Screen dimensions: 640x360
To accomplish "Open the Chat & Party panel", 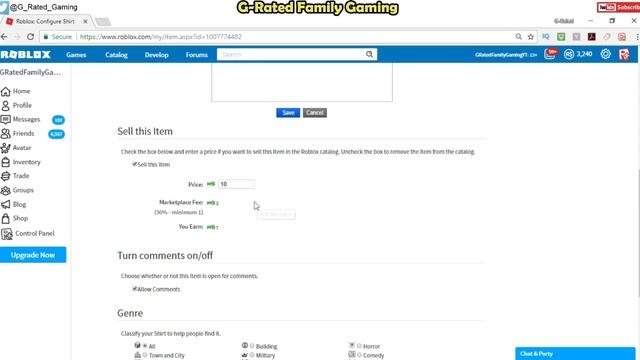I will [x=575, y=353].
